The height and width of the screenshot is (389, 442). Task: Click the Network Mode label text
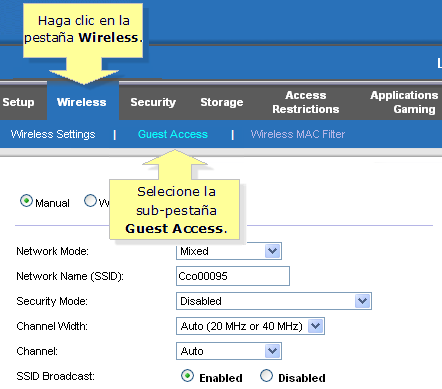tap(53, 251)
